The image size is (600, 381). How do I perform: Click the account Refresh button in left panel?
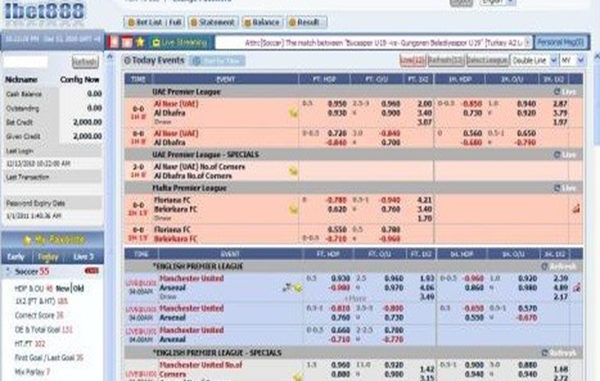(85, 62)
